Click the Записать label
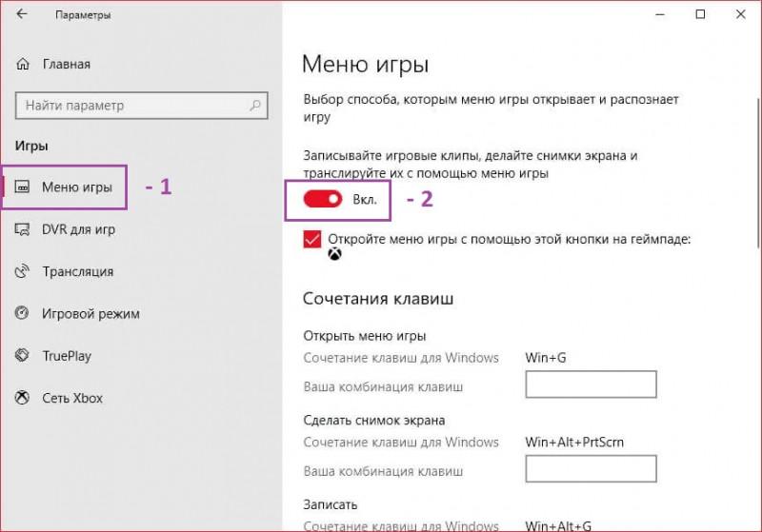The image size is (762, 532). pyautogui.click(x=330, y=504)
